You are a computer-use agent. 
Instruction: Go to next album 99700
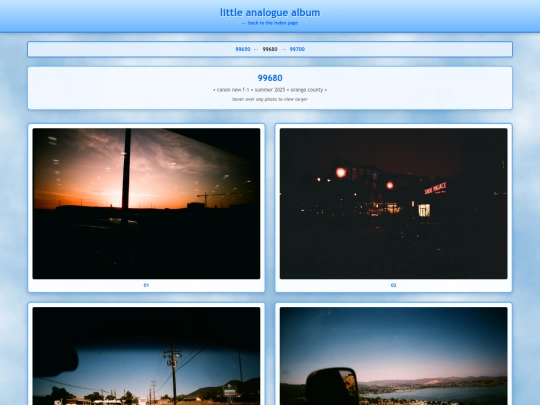tap(297, 49)
